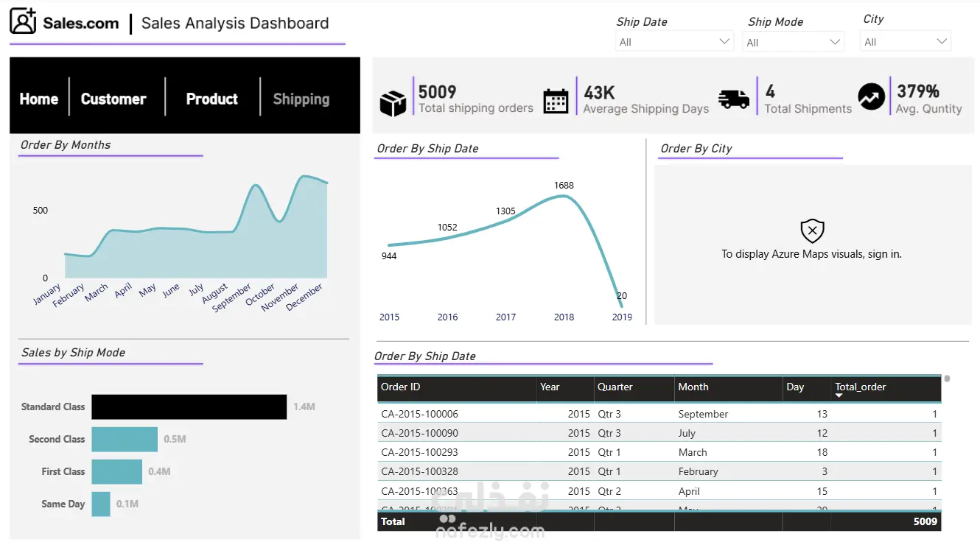Switch to the Customer tab

point(113,99)
